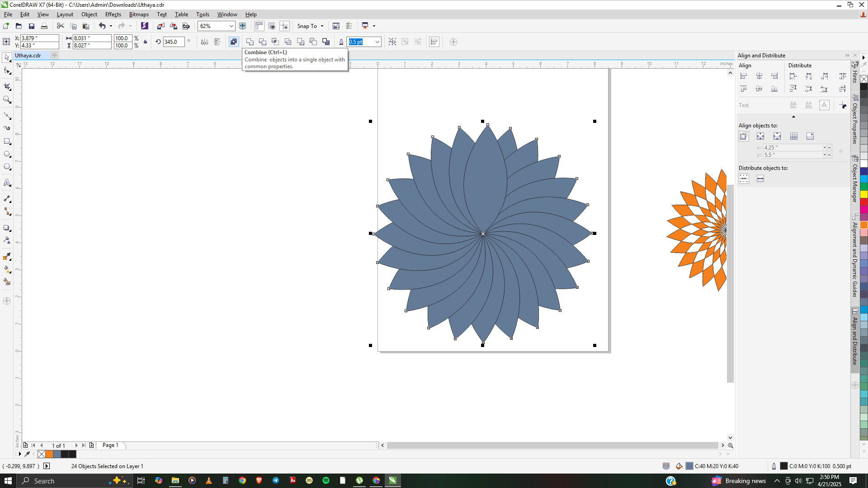Toggle Show Rulers button
Viewport: 868px width, 488px height.
[259, 26]
